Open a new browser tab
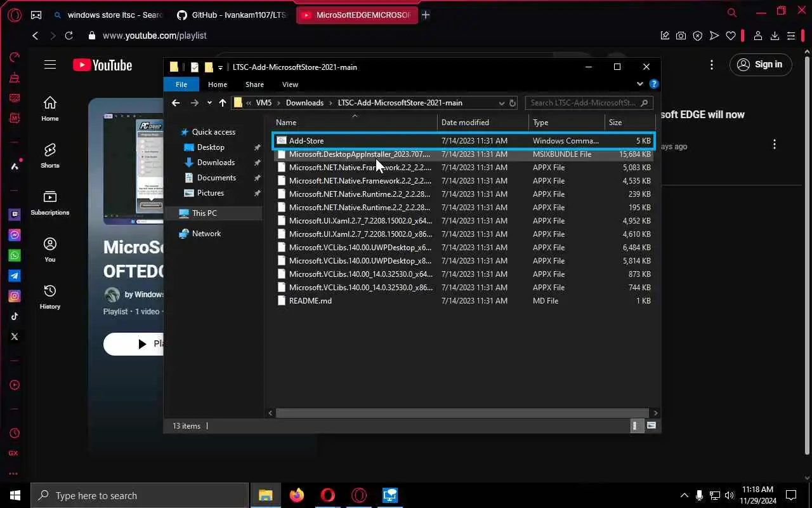The image size is (812, 508). coord(426,15)
